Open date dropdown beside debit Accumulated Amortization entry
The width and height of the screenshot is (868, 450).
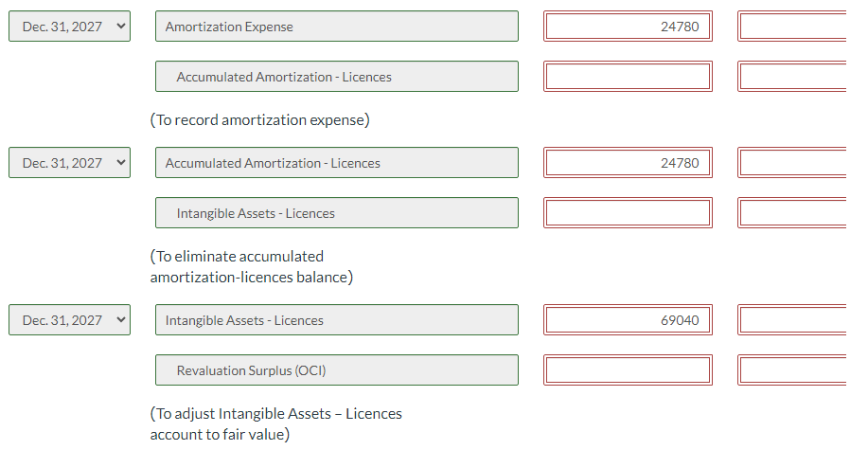pyautogui.click(x=69, y=163)
